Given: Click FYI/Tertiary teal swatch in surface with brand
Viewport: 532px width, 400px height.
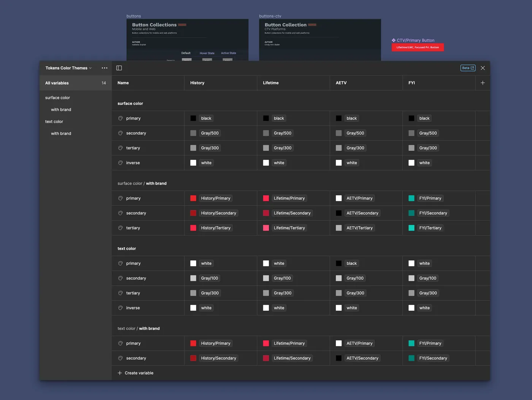Looking at the screenshot, I should click(412, 228).
